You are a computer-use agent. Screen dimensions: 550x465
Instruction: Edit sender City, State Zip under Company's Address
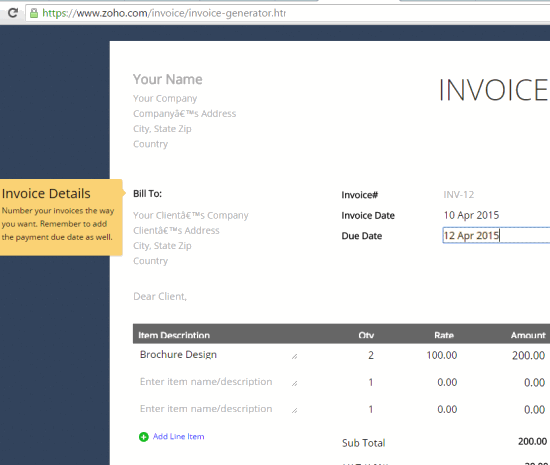coord(162,129)
